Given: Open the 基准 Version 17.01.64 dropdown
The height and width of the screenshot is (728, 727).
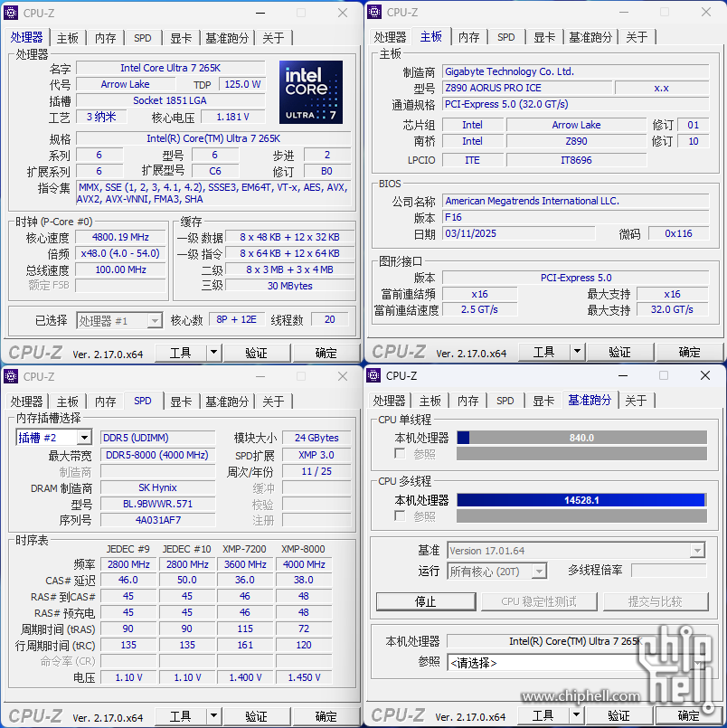Looking at the screenshot, I should [696, 551].
